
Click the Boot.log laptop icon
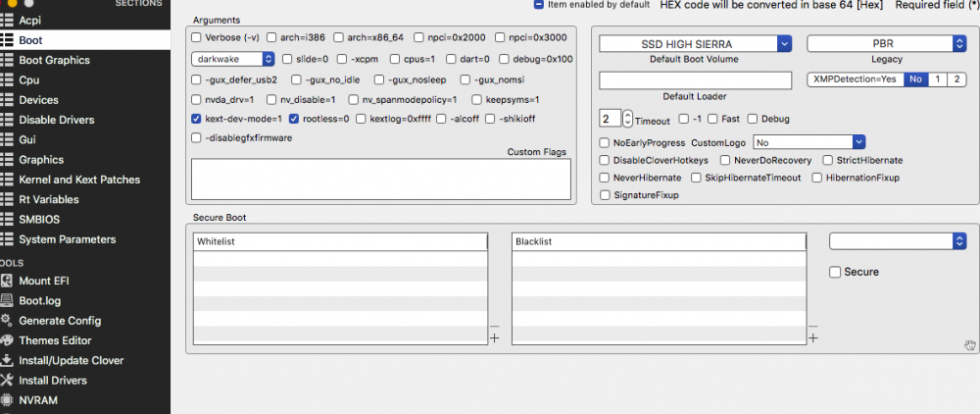[x=6, y=300]
